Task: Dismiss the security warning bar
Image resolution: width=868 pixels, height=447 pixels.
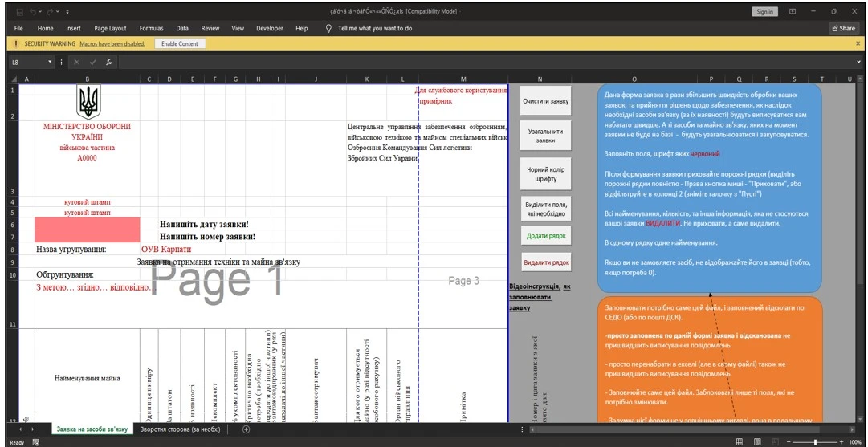Action: [858, 43]
